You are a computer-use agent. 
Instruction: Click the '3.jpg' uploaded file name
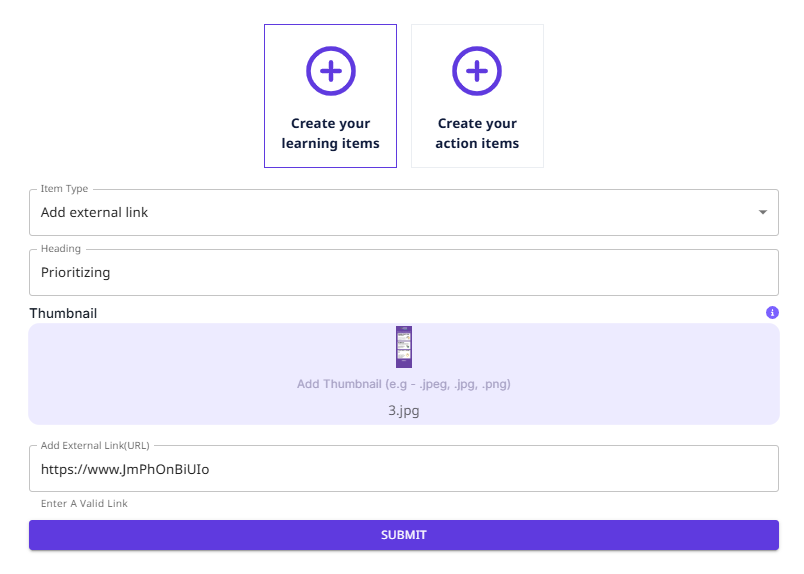(x=404, y=410)
